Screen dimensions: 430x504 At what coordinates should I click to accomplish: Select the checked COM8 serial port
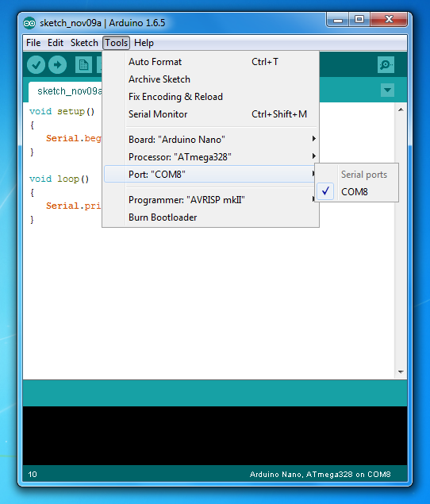[356, 192]
